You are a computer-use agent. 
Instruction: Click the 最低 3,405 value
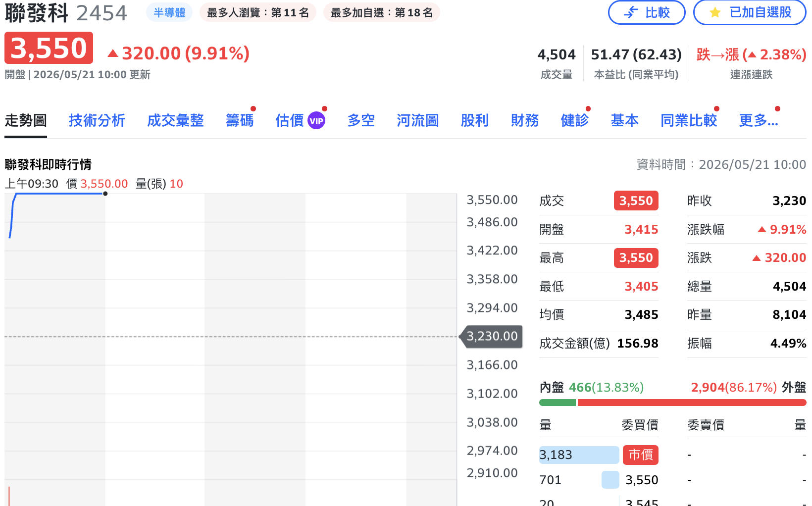click(641, 286)
